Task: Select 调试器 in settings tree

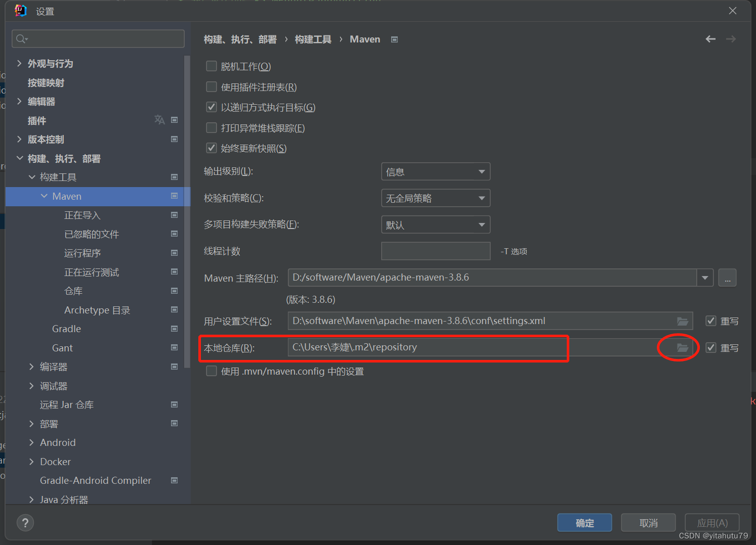Action: point(54,386)
